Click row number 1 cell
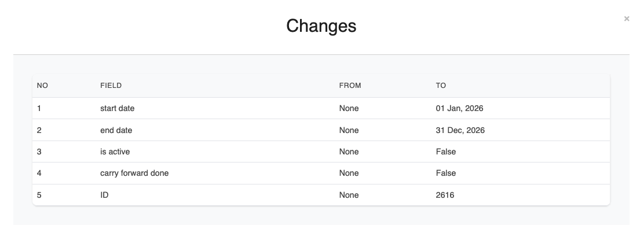Viewport: 644px width, 240px height. coord(39,108)
